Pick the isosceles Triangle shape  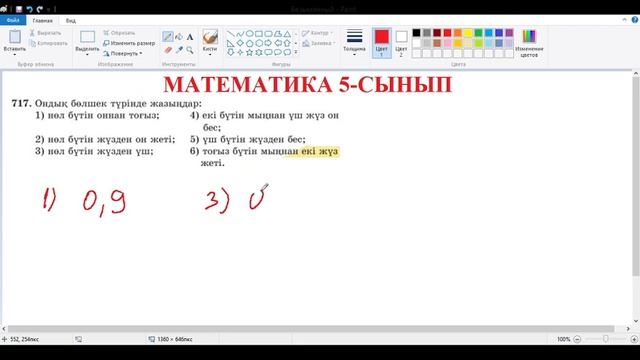pyautogui.click(x=287, y=34)
